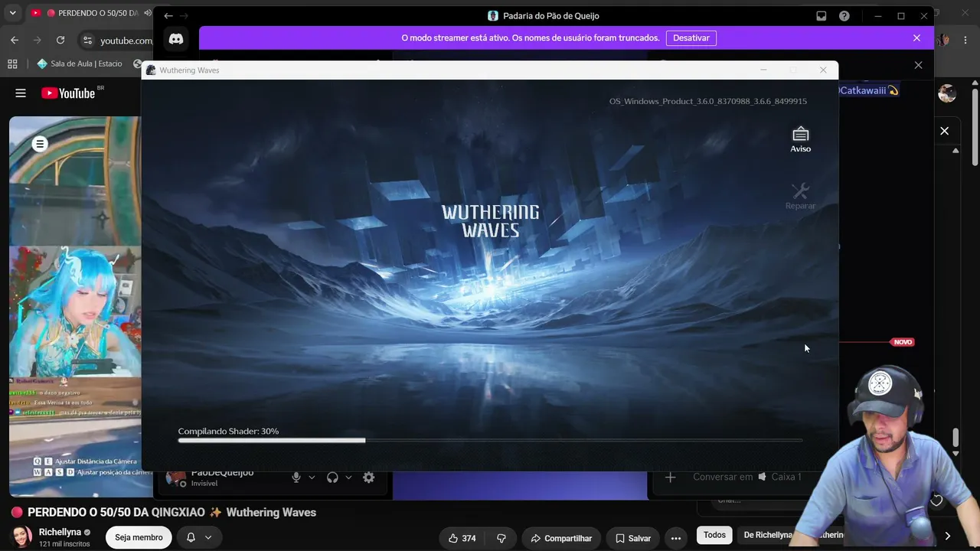
Task: Dismiss the streamer mode purple banner
Action: pos(916,37)
